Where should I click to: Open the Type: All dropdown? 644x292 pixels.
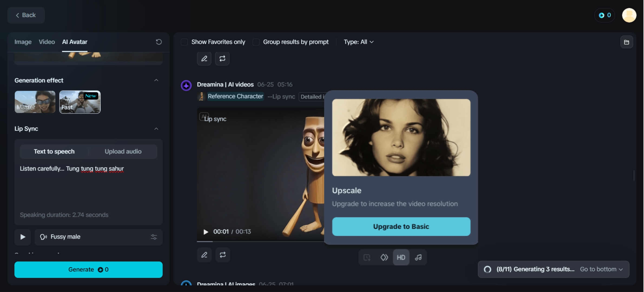[358, 42]
